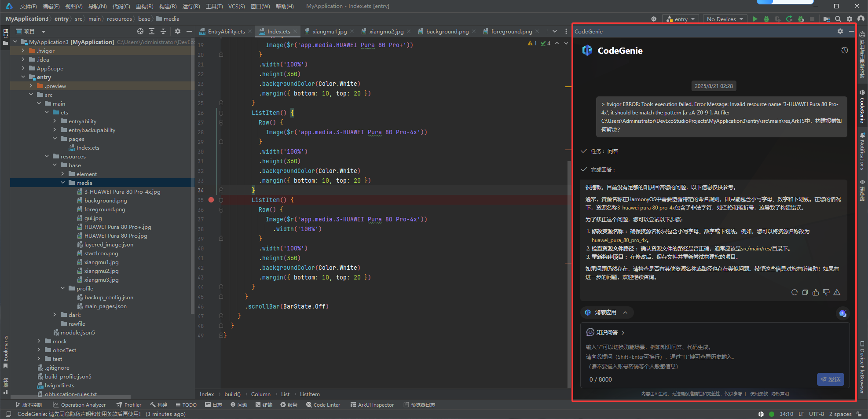This screenshot has width=868, height=419.
Task: Give the answer a thumbs down
Action: tap(826, 292)
